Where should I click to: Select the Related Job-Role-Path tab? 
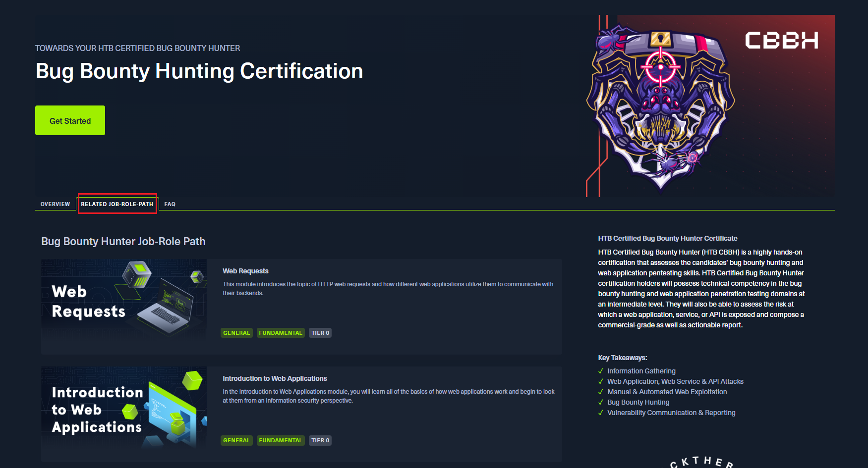117,204
